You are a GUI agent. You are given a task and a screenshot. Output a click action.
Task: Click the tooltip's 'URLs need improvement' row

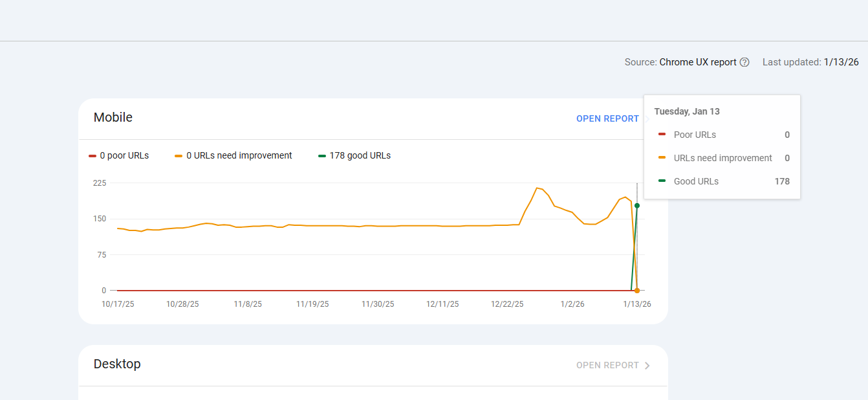[722, 158]
